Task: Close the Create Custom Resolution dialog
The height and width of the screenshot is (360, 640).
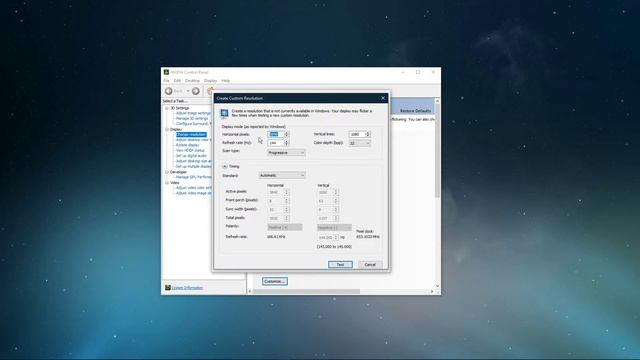Action: click(383, 98)
